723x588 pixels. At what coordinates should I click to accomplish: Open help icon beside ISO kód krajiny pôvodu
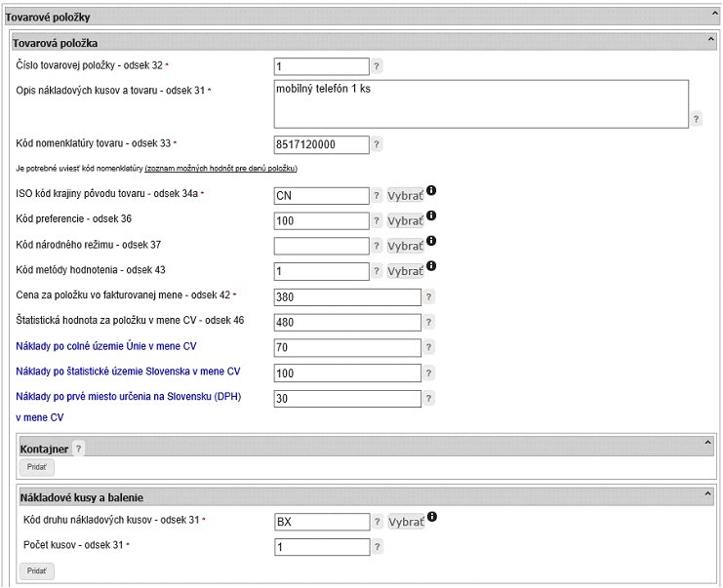point(377,195)
